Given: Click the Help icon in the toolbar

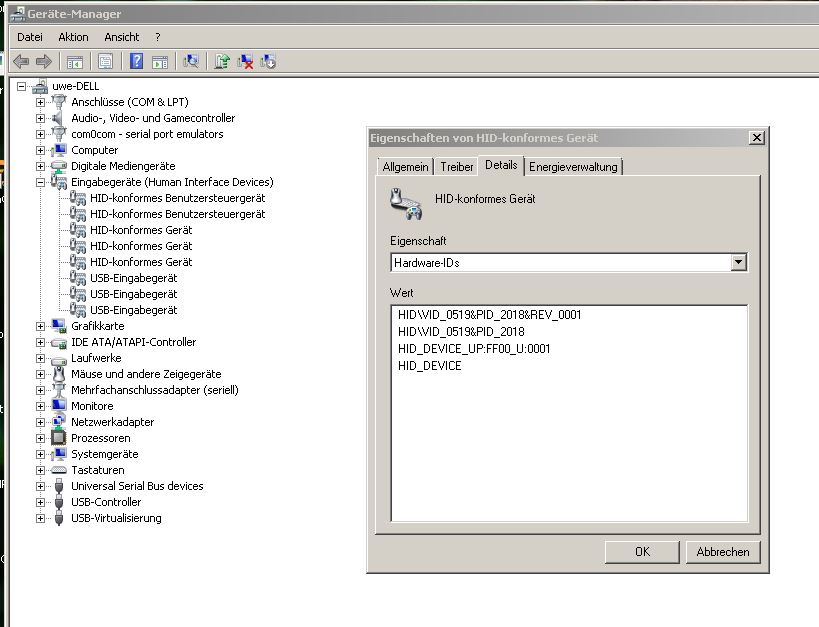Looking at the screenshot, I should coord(136,62).
